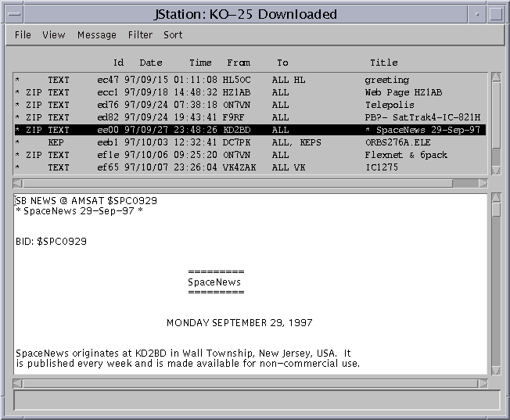Viewport: 510px width, 420px height.
Task: Click the message list scroll-left arrow
Action: [x=18, y=183]
